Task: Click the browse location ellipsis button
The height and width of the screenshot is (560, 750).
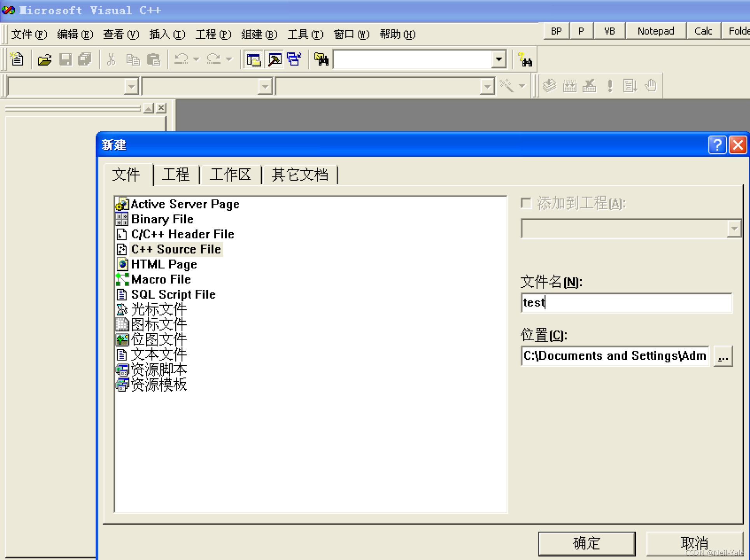Action: pyautogui.click(x=723, y=356)
